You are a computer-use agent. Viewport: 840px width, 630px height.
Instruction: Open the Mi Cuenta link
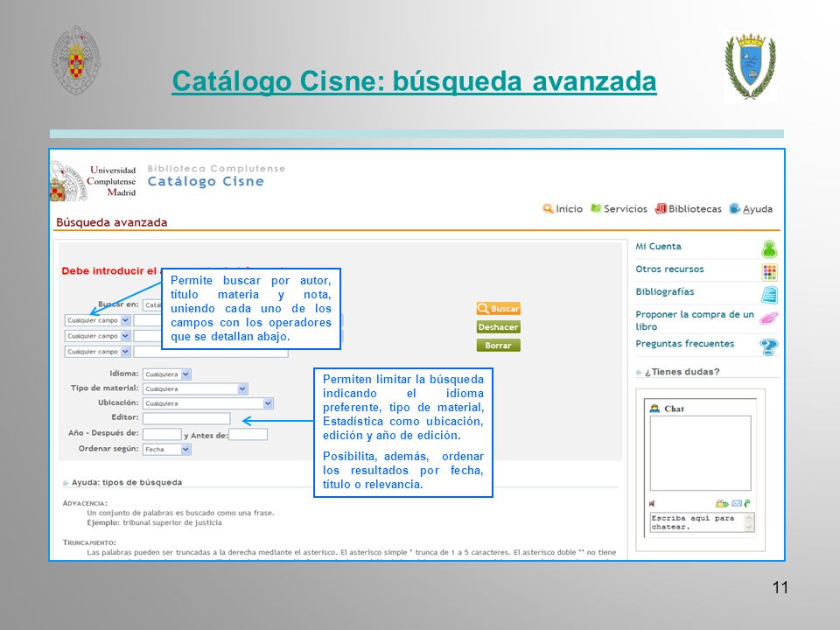pos(658,247)
